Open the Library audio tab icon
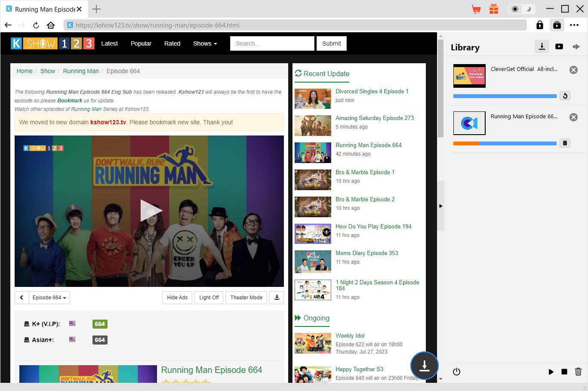The width and height of the screenshot is (588, 391). click(576, 46)
